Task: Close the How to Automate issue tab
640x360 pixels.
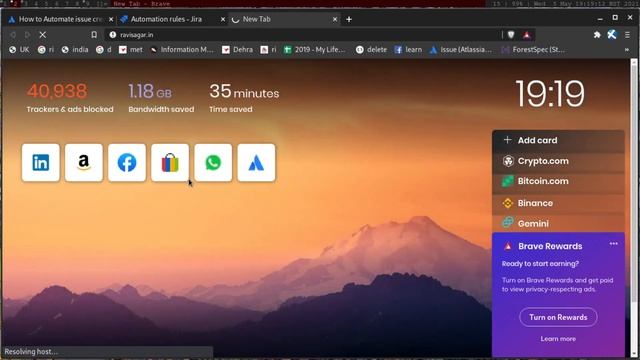Action: pos(111,19)
